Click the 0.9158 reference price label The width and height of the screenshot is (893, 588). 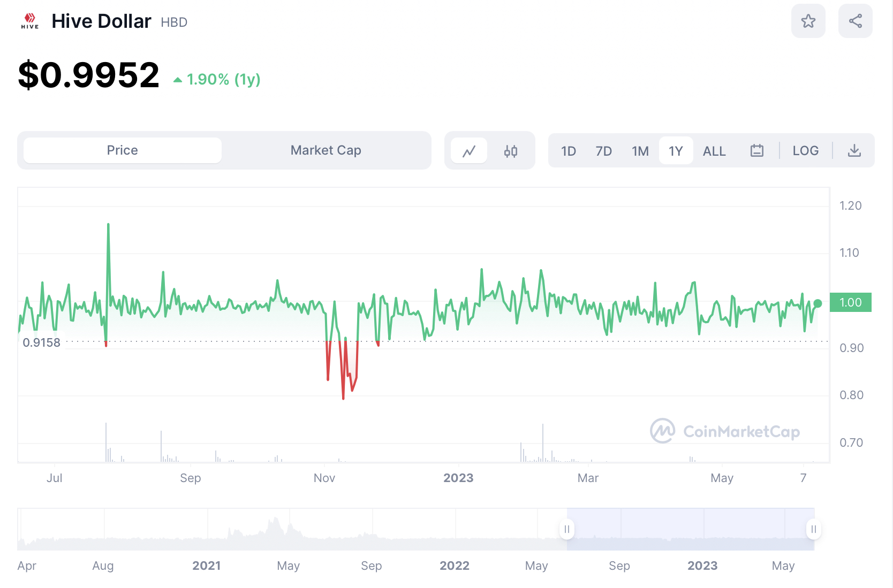42,342
